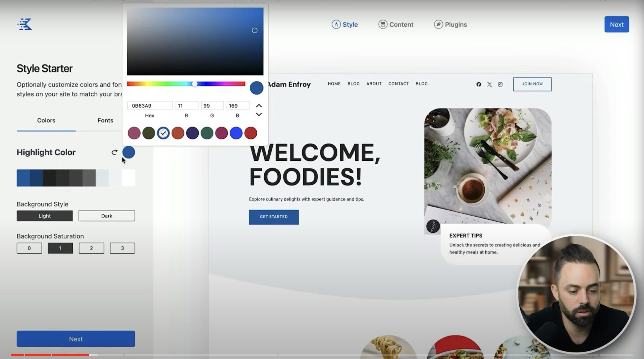Go to the Style step
This screenshot has height=359, width=644.
point(345,25)
